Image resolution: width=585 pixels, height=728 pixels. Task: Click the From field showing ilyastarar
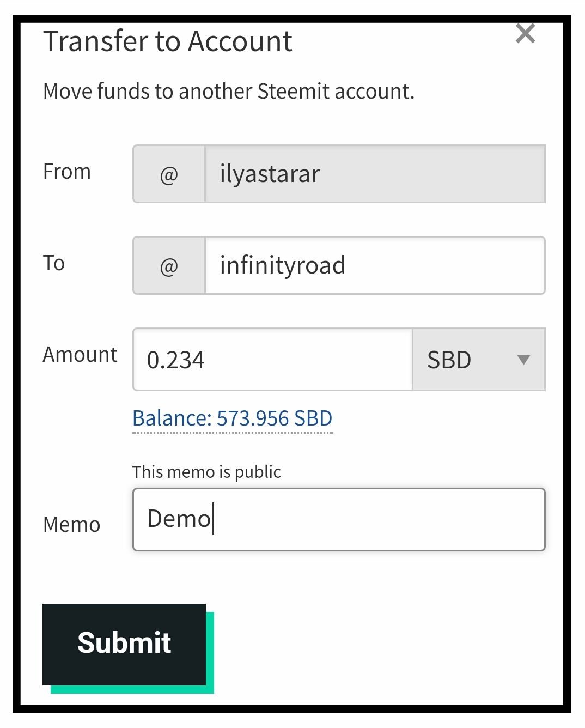(375, 174)
